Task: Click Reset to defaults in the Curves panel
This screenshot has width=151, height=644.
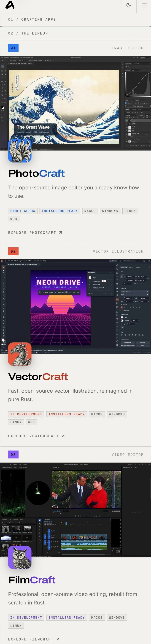Action: [x=138, y=106]
